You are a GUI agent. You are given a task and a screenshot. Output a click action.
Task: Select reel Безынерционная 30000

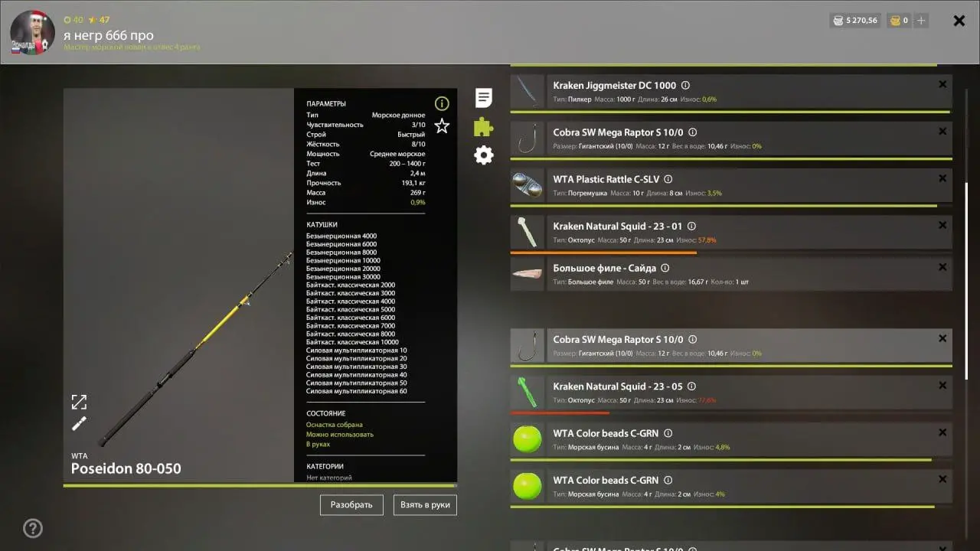343,277
